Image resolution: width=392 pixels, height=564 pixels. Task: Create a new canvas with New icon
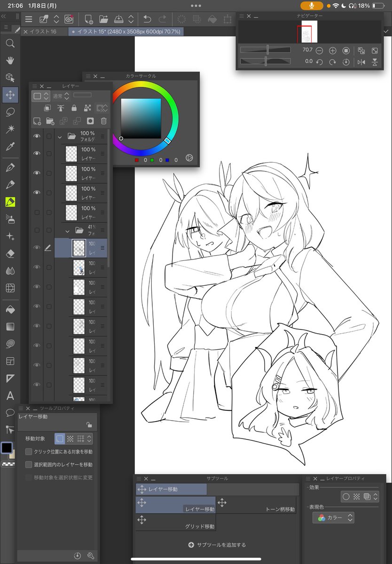[88, 19]
